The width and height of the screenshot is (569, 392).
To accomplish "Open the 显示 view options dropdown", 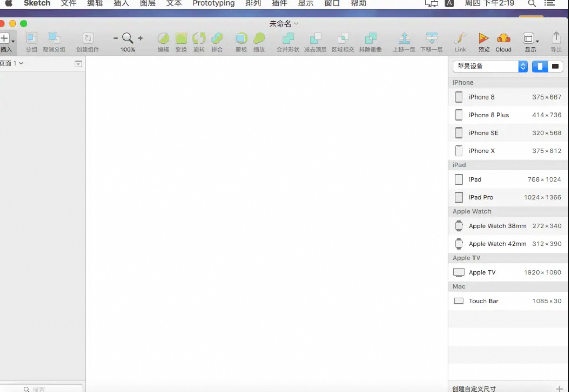I will 530,42.
